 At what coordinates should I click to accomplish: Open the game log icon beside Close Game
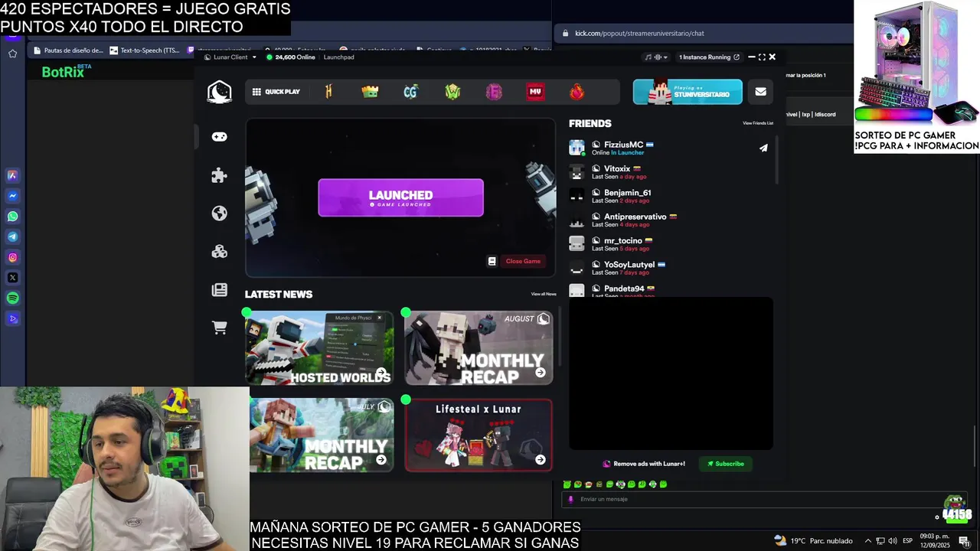click(492, 261)
